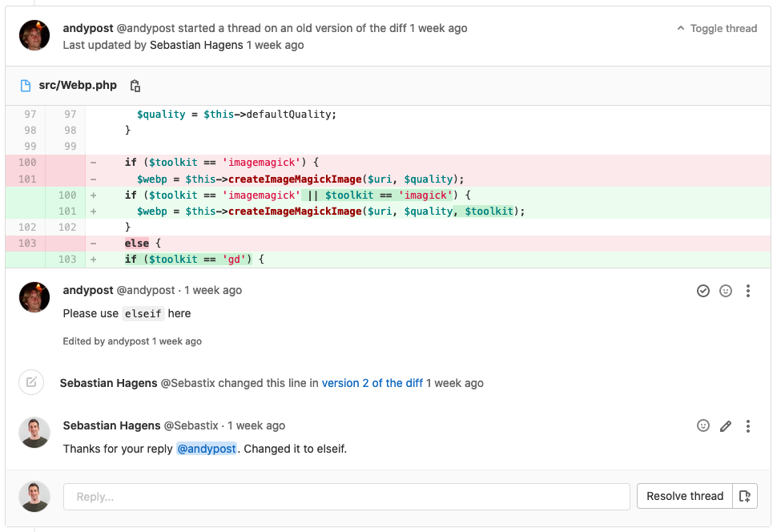
Task: Click the Resolve thread button
Action: click(684, 496)
